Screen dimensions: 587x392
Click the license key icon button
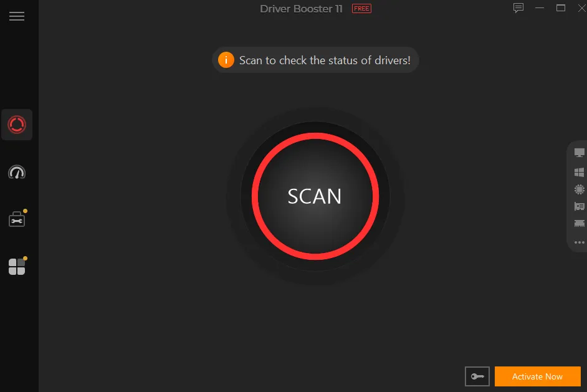pos(477,376)
